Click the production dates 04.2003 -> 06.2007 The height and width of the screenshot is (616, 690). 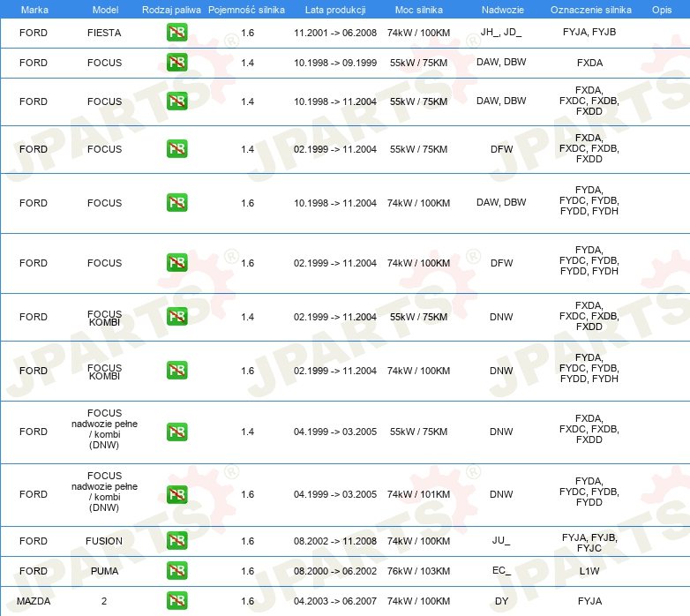click(x=335, y=601)
